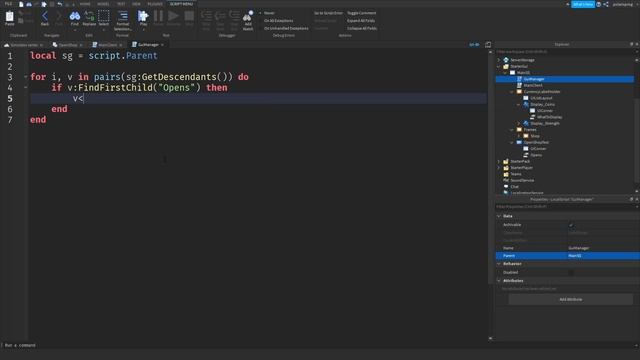Select the UIListLayout item in Explorer
The height and width of the screenshot is (360, 640).
pos(541,98)
